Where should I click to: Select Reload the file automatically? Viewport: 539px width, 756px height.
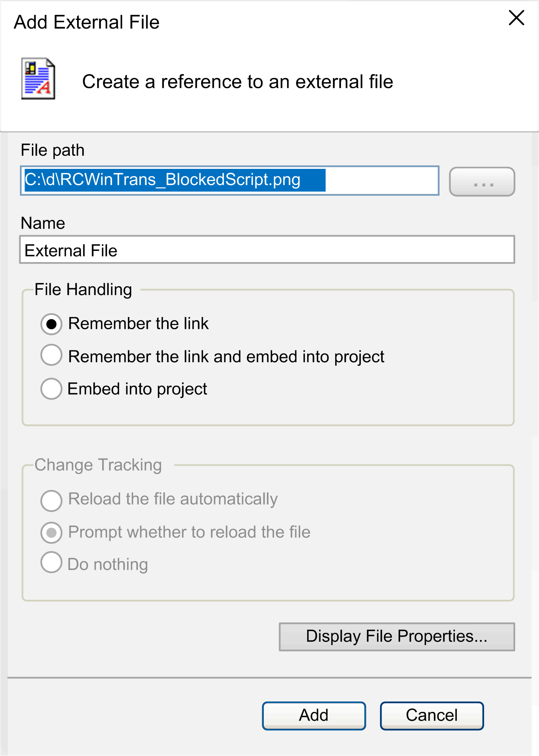tap(51, 500)
